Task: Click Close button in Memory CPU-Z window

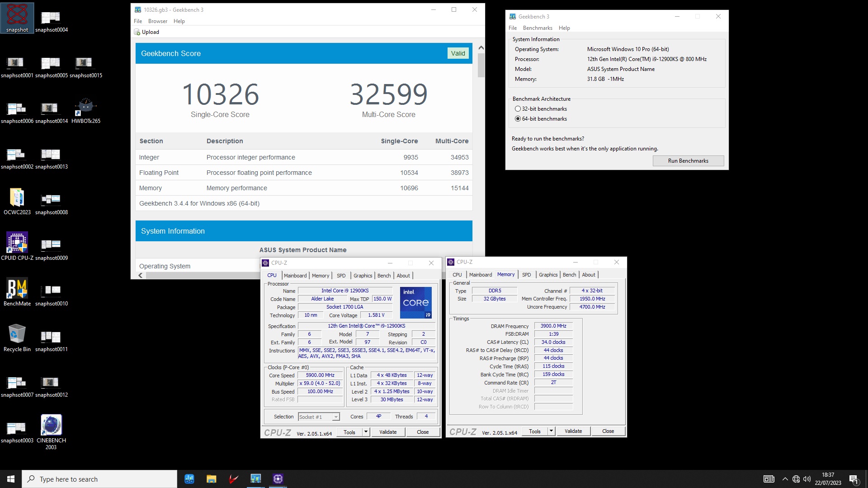Action: tap(608, 431)
